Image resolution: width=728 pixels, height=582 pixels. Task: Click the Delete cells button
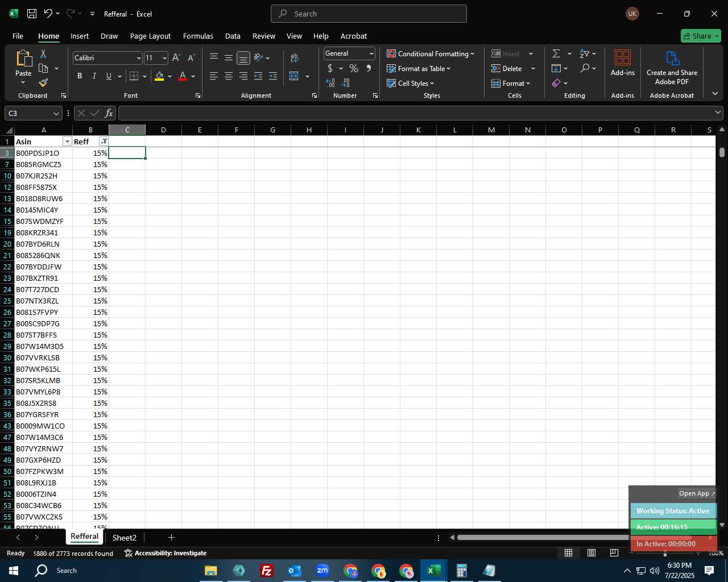[507, 68]
